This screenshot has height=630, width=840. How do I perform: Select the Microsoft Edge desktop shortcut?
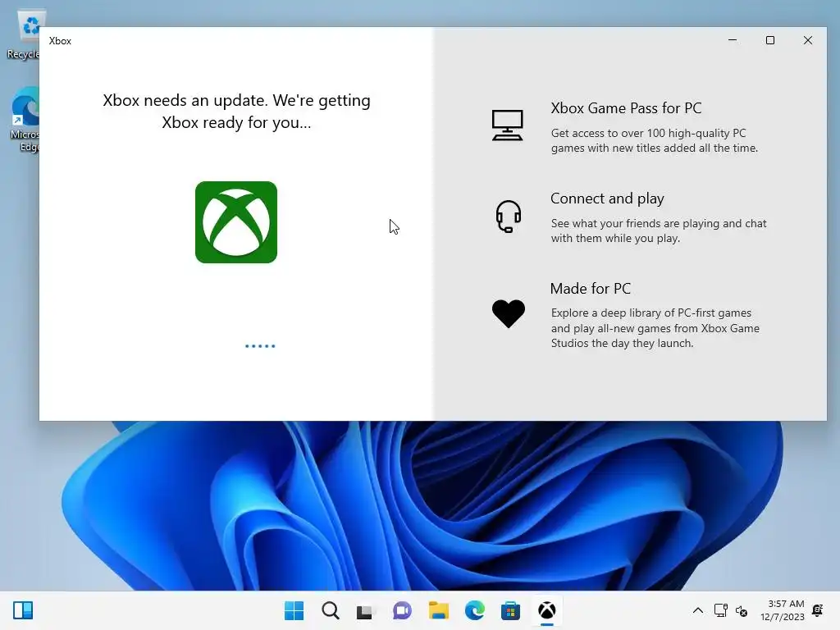[25, 120]
